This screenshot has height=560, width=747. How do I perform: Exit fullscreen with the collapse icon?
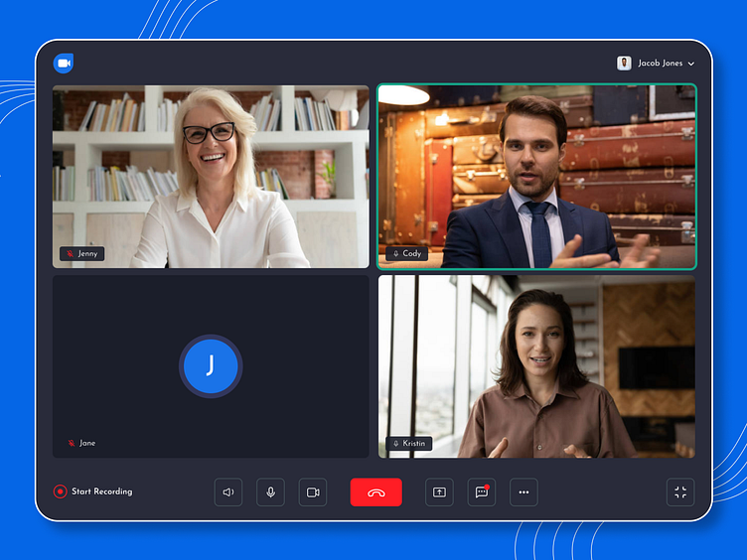pos(680,491)
